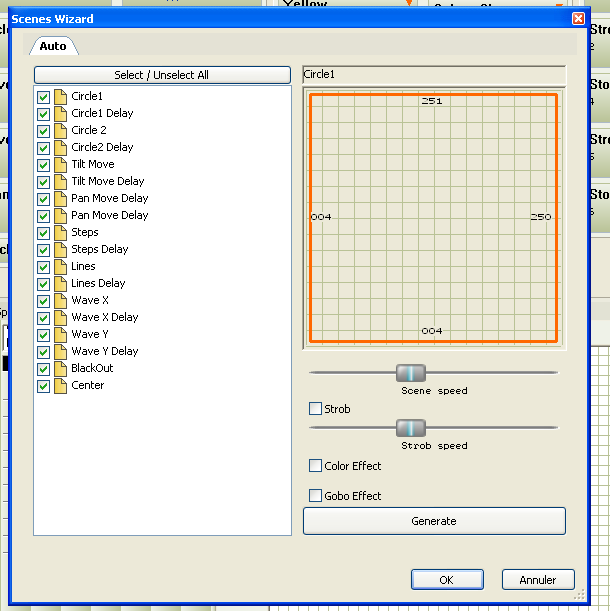Click the Wave X Delay file icon
The height and width of the screenshot is (611, 610).
(x=60, y=318)
